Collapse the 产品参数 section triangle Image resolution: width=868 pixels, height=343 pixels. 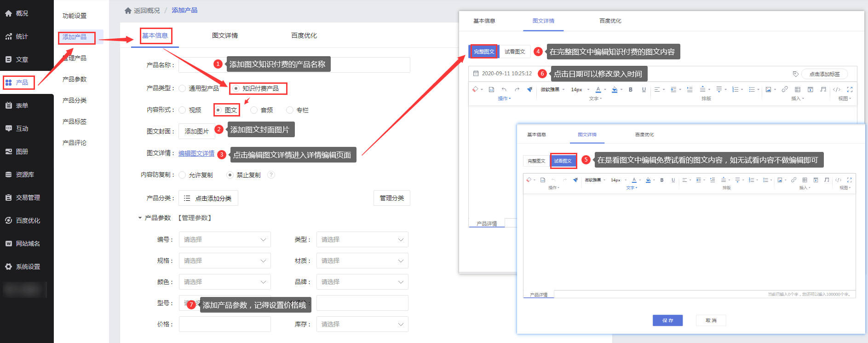coord(140,218)
